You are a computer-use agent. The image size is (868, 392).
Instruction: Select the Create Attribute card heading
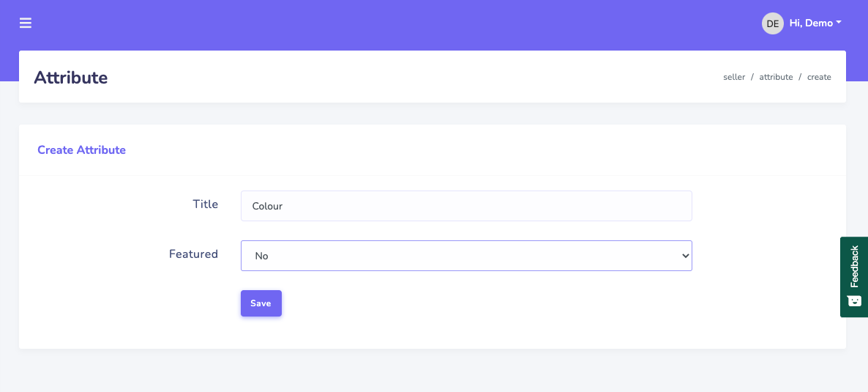[x=81, y=150]
